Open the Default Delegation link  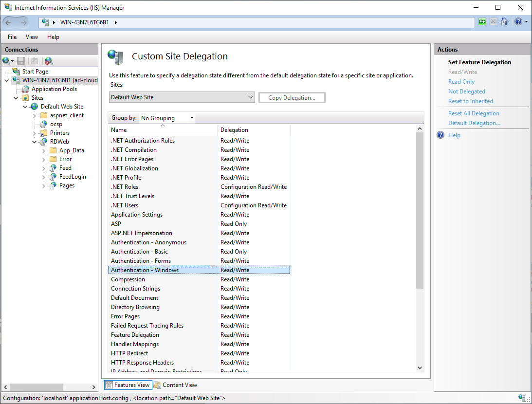(474, 123)
